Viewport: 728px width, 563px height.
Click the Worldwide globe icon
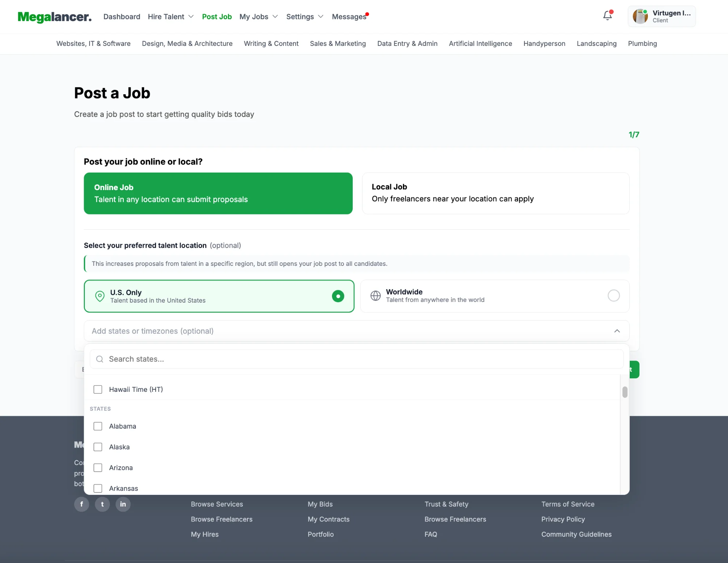click(x=375, y=296)
